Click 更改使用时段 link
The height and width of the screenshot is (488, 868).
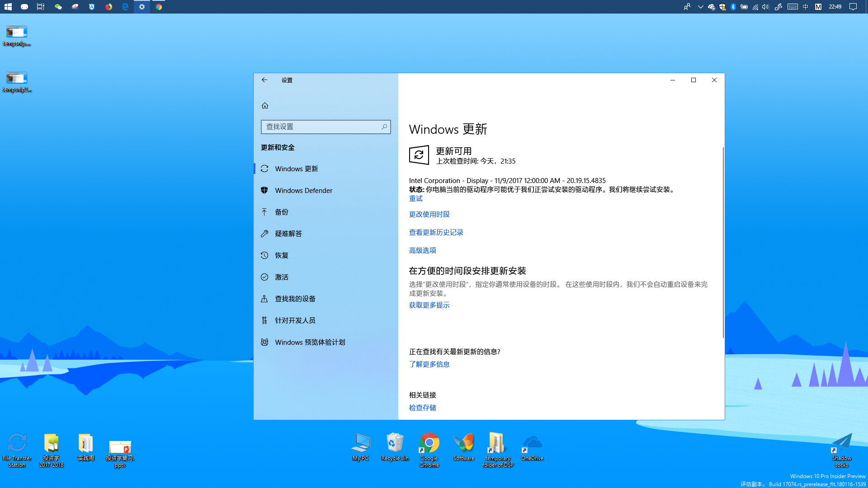429,214
